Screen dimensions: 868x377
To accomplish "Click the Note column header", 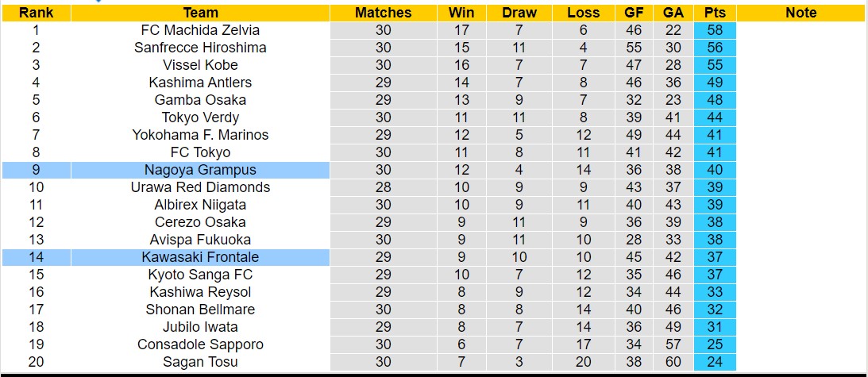I will (800, 13).
